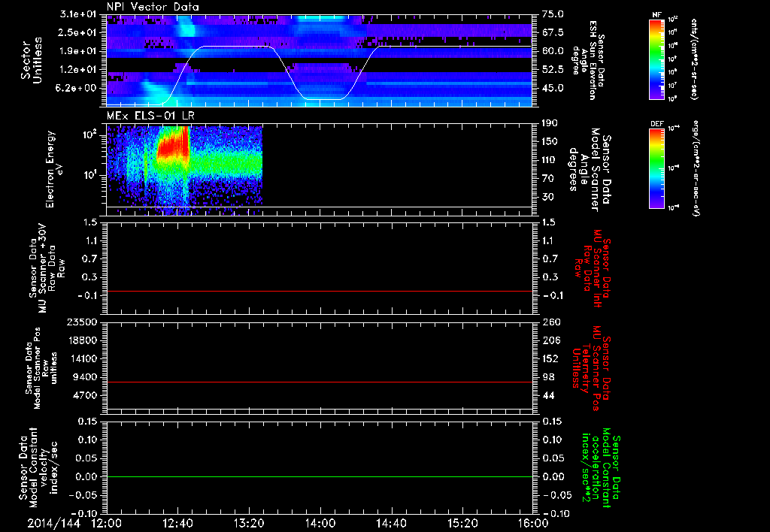The width and height of the screenshot is (770, 532).
Task: Click the DEF color scale bar
Action: (657, 168)
